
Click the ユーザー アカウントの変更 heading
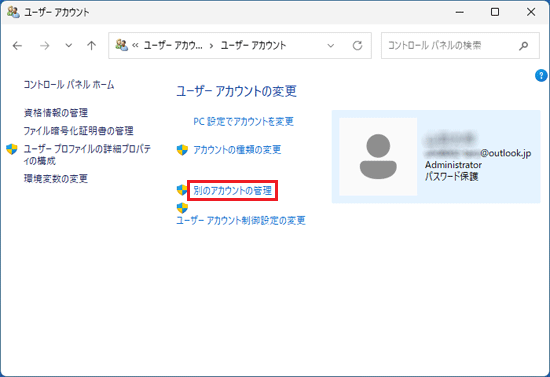(236, 91)
